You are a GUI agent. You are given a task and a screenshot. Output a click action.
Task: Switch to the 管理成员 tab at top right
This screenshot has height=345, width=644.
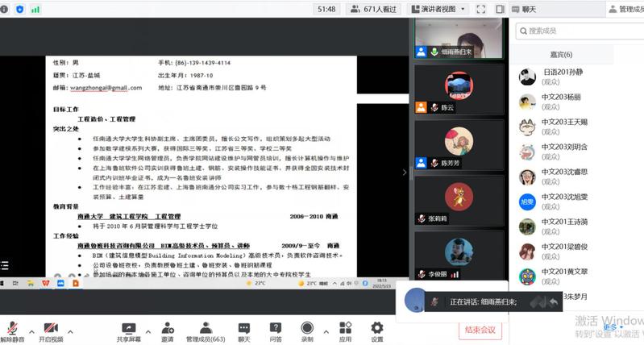pyautogui.click(x=626, y=9)
